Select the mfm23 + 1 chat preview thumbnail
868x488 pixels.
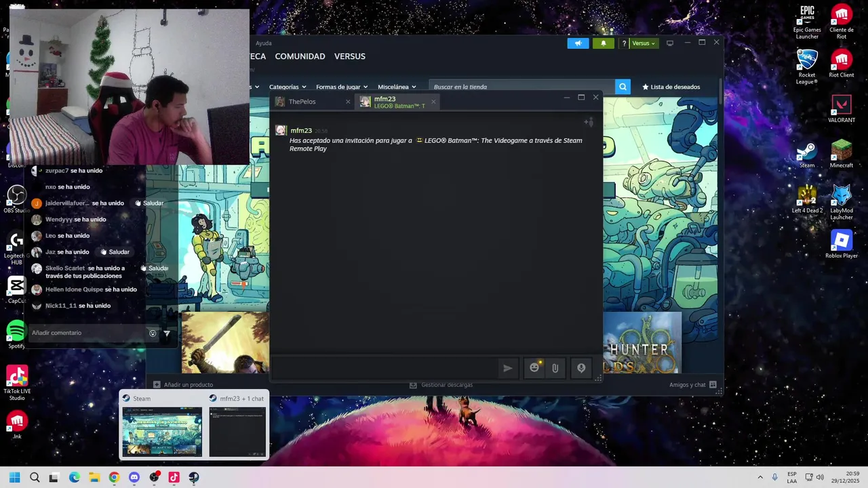click(x=237, y=432)
